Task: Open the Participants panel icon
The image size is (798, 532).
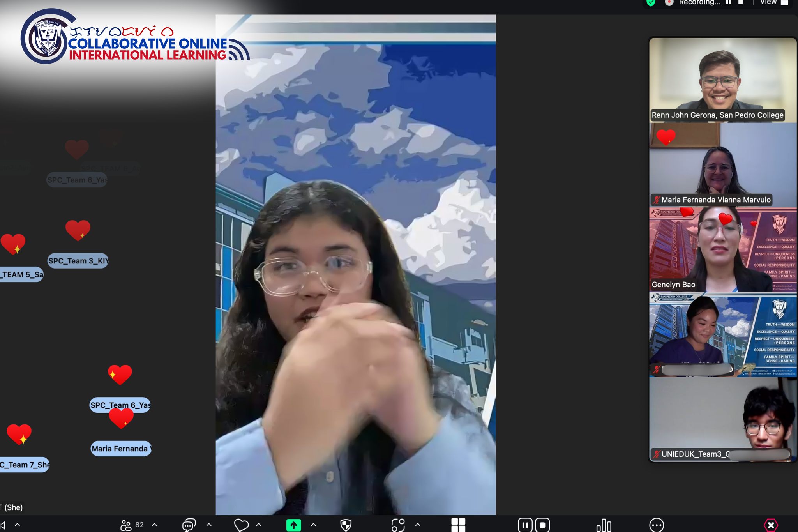Action: [126, 525]
